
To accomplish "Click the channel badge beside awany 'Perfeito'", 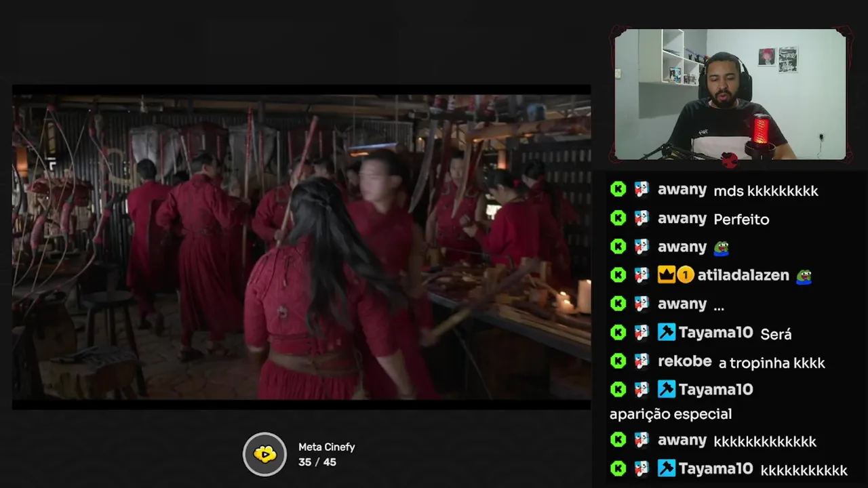I will click(x=642, y=218).
